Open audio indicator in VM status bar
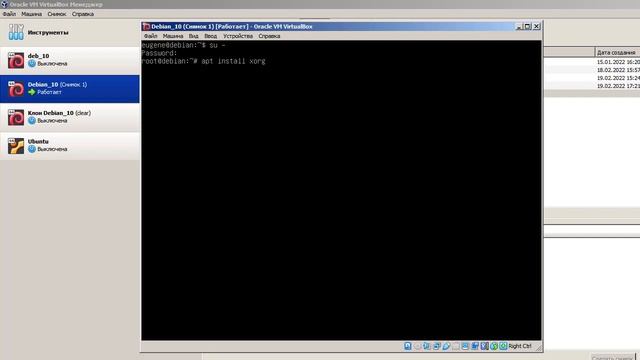Screen dimensions: 640x360 coord(427,346)
